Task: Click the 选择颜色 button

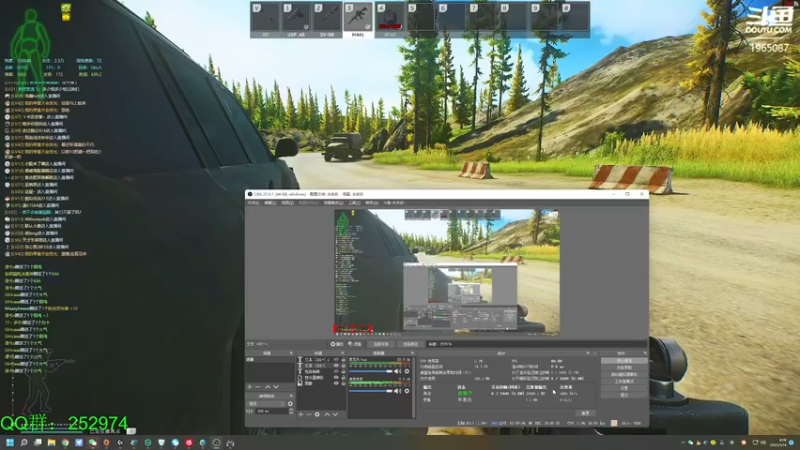Action: (x=410, y=344)
